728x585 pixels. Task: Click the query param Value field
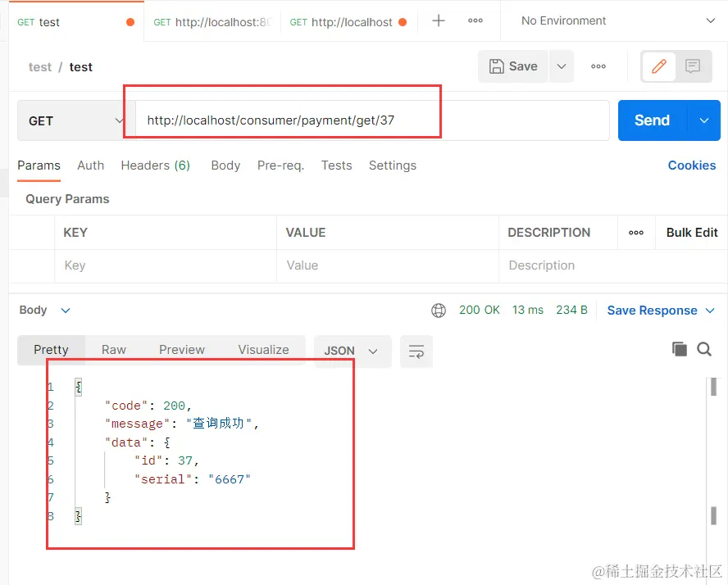(387, 265)
